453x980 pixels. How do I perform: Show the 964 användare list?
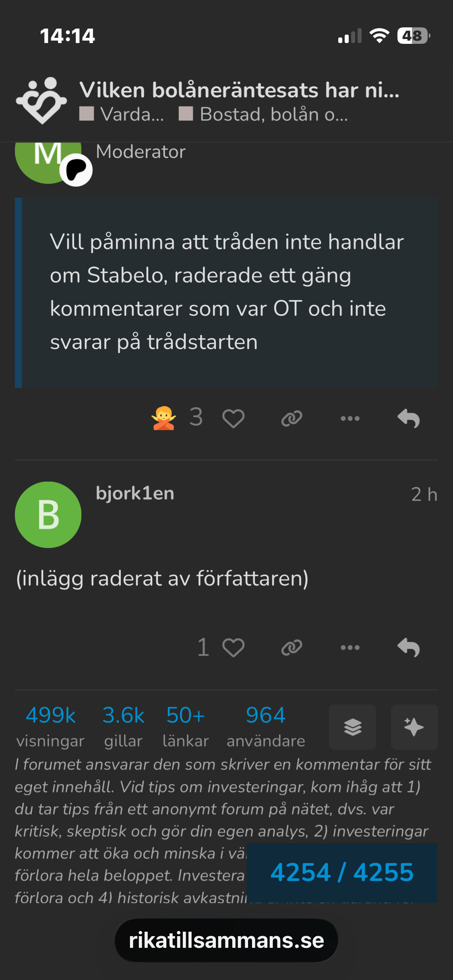(266, 726)
